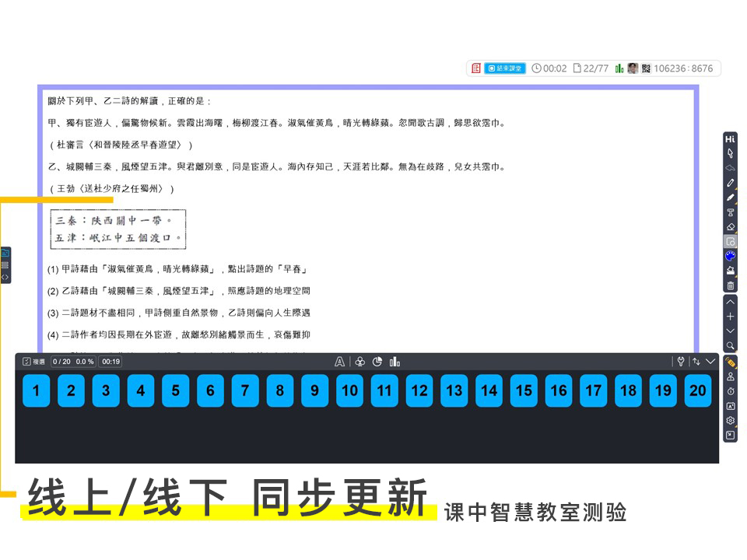Open the paint bucket fill tool

730,271
